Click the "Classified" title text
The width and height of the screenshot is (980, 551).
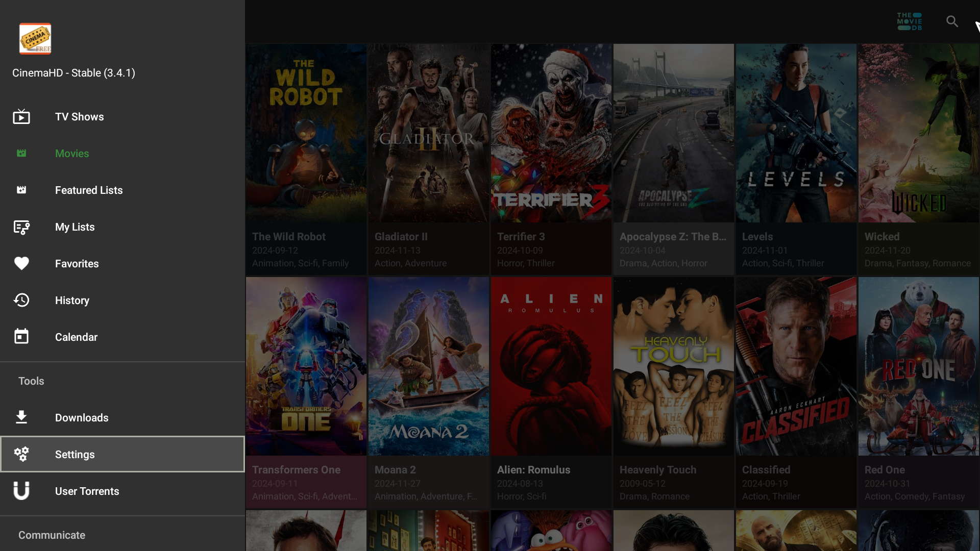tap(766, 470)
